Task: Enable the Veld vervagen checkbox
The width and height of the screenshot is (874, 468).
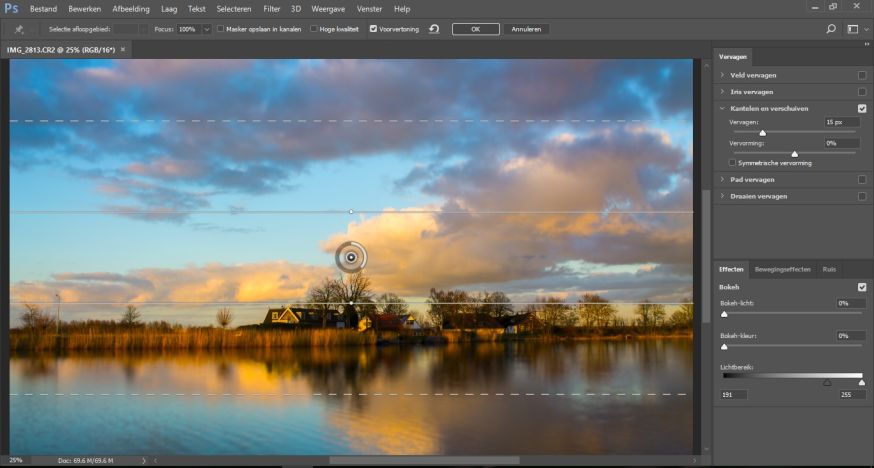Action: 862,75
